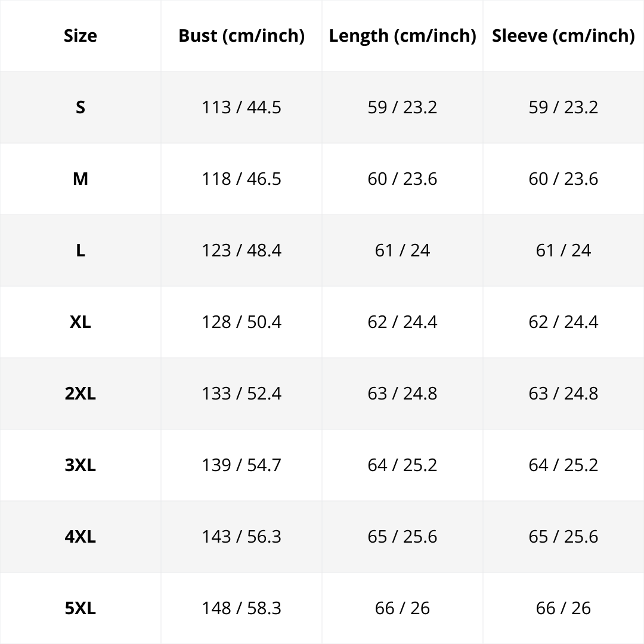This screenshot has width=644, height=644.
Task: Click the Size column header
Action: (x=80, y=36)
